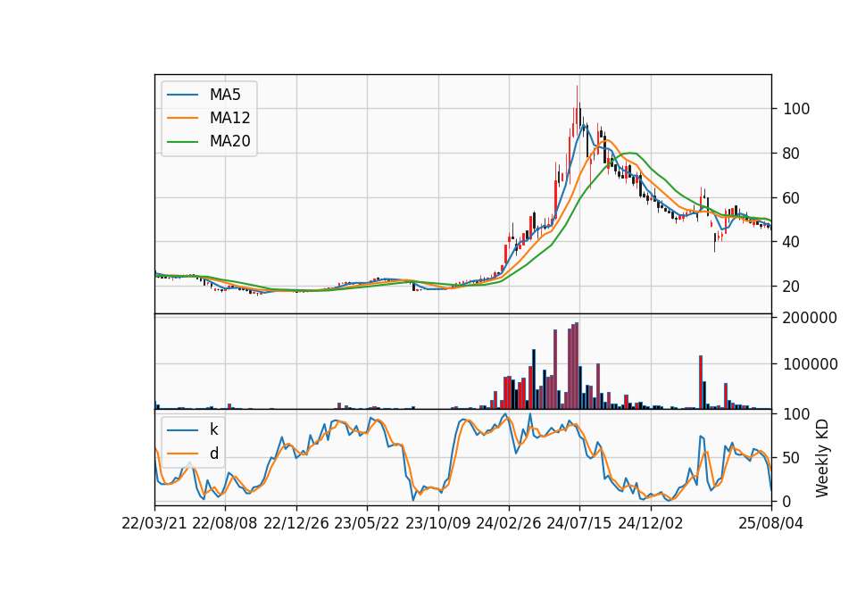Click the 24/07/15 date tick label
The image size is (857, 616).
point(579,523)
